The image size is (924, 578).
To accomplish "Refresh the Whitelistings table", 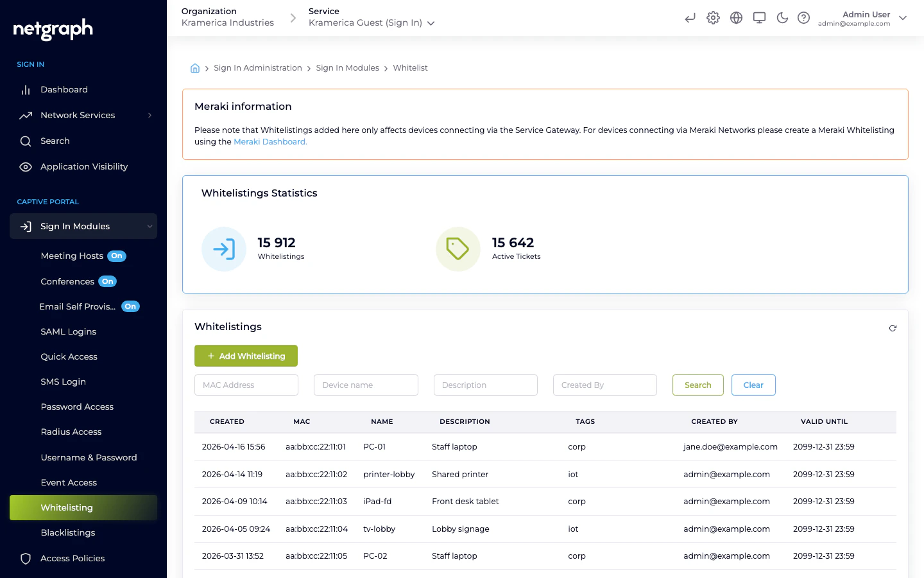I will point(893,328).
